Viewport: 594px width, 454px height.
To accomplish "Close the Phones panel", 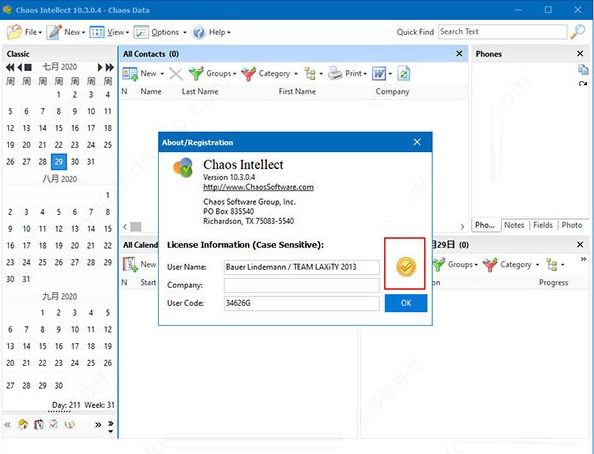I will coord(580,54).
